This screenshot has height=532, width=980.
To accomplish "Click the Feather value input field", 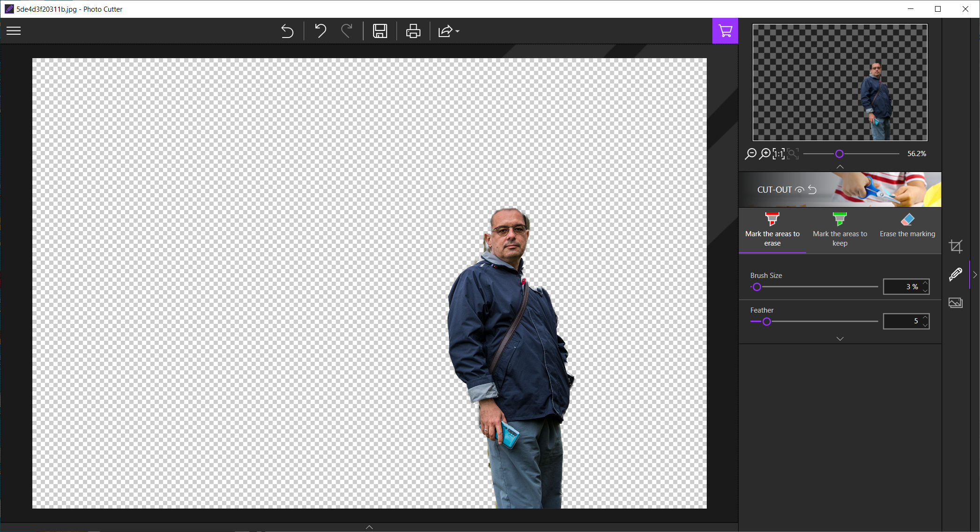I will click(902, 321).
